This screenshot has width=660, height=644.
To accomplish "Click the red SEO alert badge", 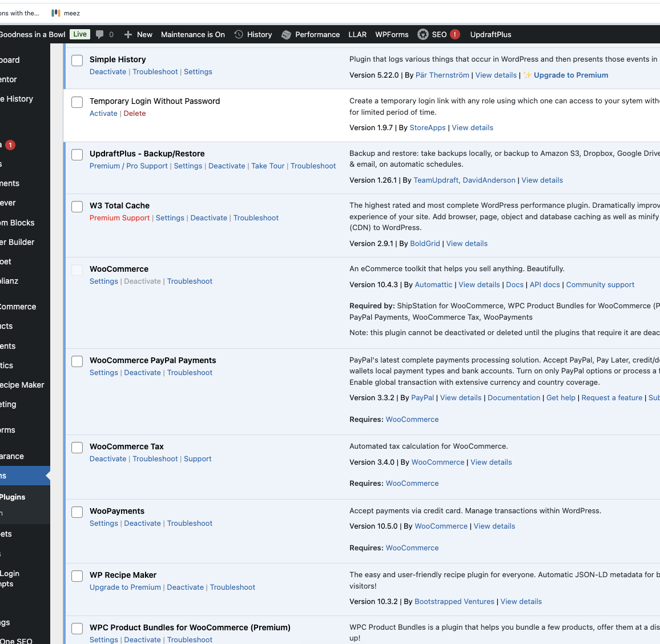I will [455, 34].
